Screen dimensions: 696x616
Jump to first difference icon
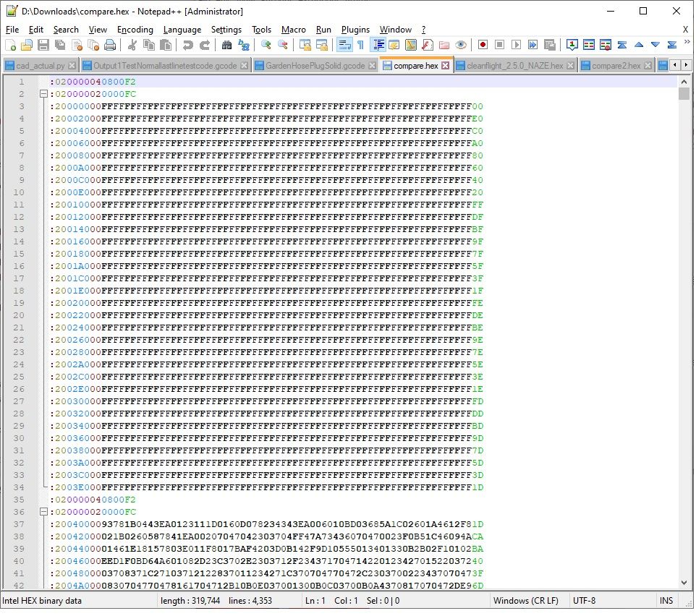[622, 45]
